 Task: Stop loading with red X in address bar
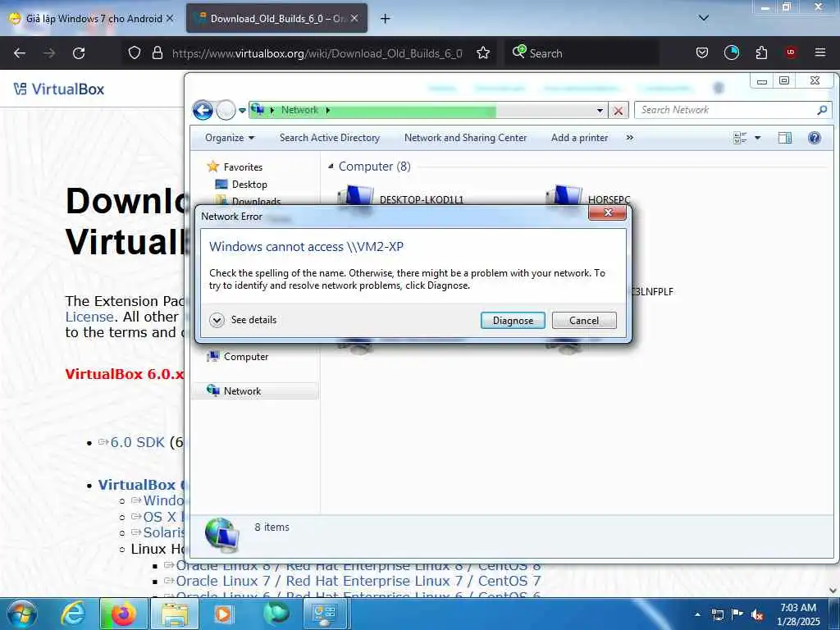(618, 111)
